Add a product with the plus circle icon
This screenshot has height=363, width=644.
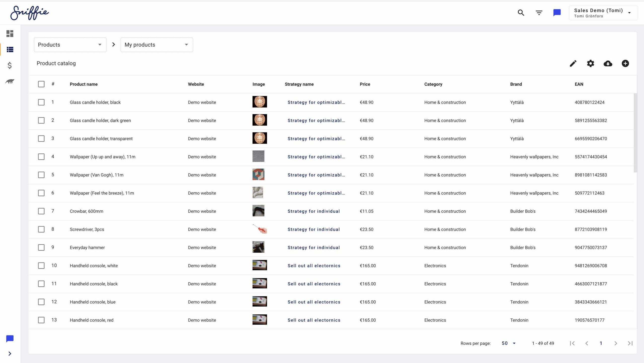tap(625, 63)
